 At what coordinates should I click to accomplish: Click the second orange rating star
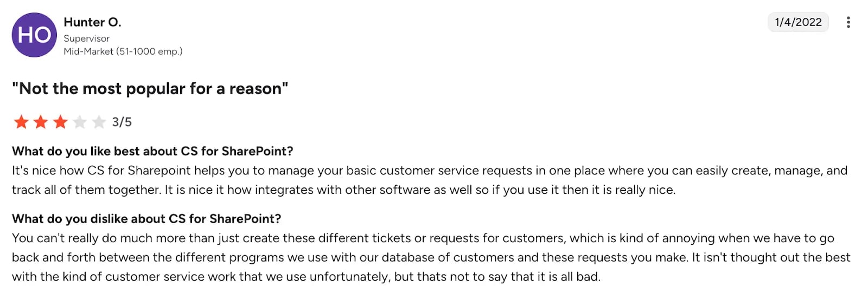click(x=41, y=122)
